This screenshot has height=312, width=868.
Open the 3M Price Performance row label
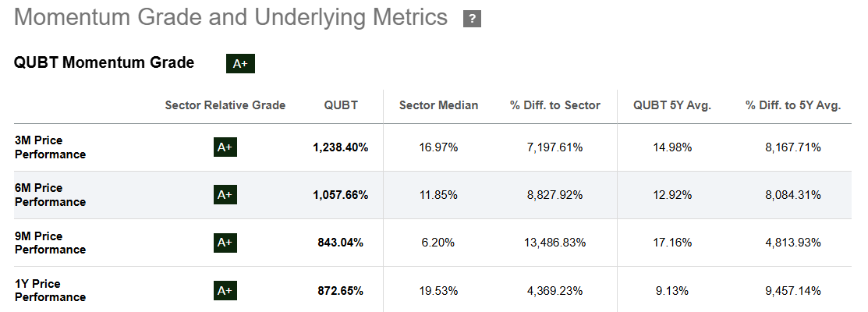pyautogui.click(x=50, y=147)
